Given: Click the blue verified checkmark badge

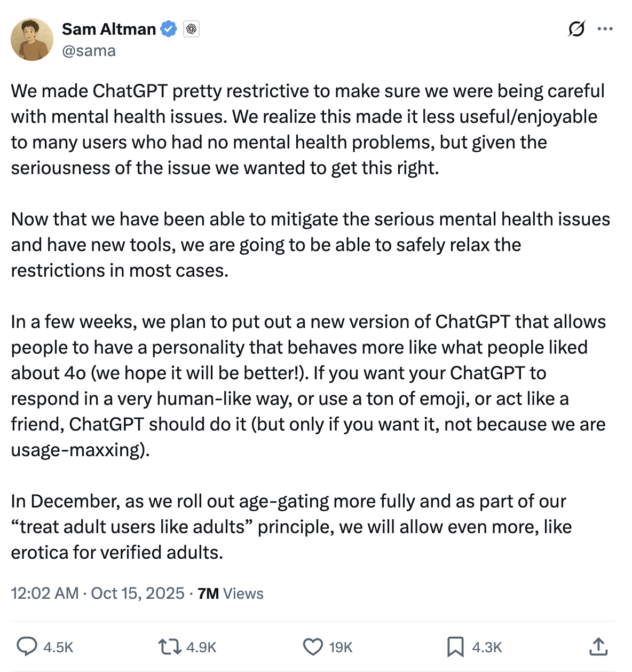Looking at the screenshot, I should click(169, 29).
